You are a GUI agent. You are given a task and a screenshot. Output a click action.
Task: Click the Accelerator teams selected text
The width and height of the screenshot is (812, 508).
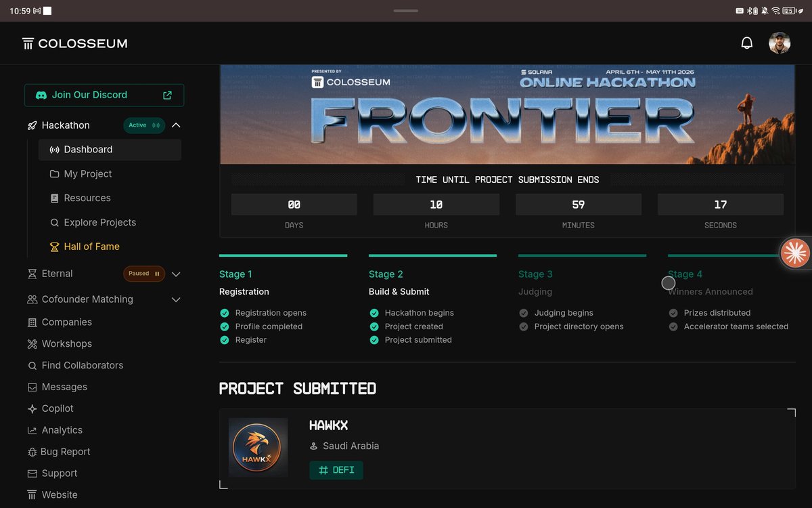[x=736, y=326]
